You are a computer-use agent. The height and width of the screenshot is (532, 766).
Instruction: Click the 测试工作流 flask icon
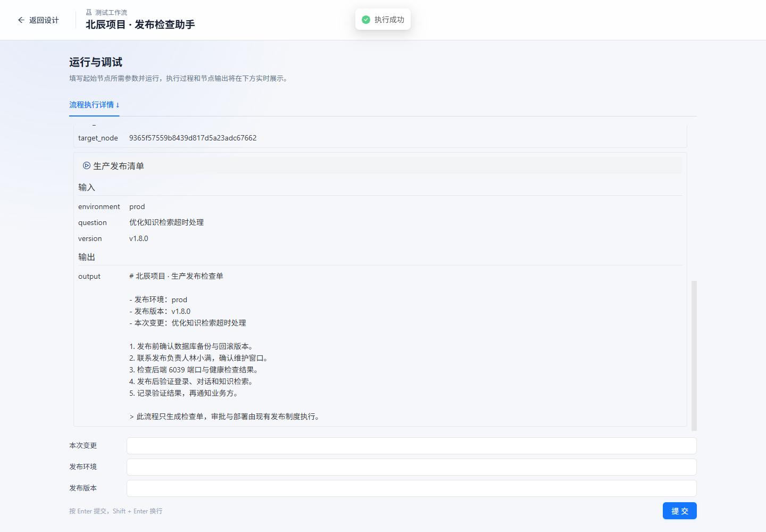coord(89,12)
